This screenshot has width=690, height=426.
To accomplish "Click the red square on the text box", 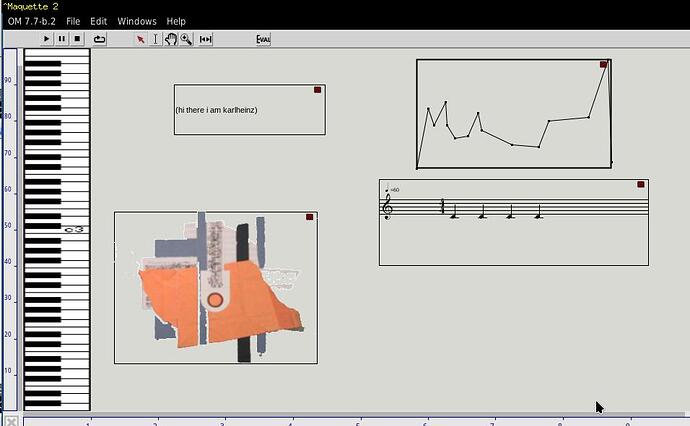I will [318, 90].
